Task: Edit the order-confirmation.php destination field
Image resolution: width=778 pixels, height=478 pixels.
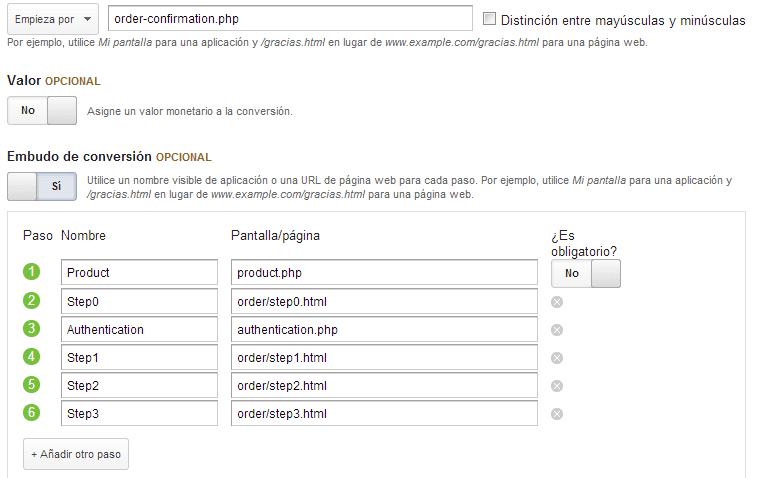Action: [290, 19]
